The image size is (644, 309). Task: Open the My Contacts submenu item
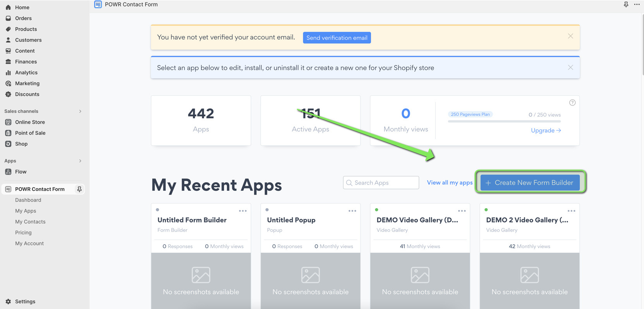pyautogui.click(x=30, y=222)
